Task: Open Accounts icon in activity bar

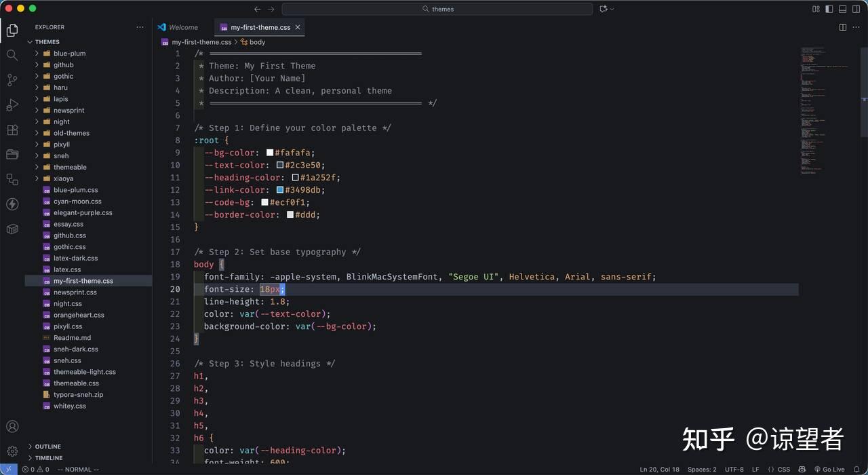Action: tap(12, 427)
